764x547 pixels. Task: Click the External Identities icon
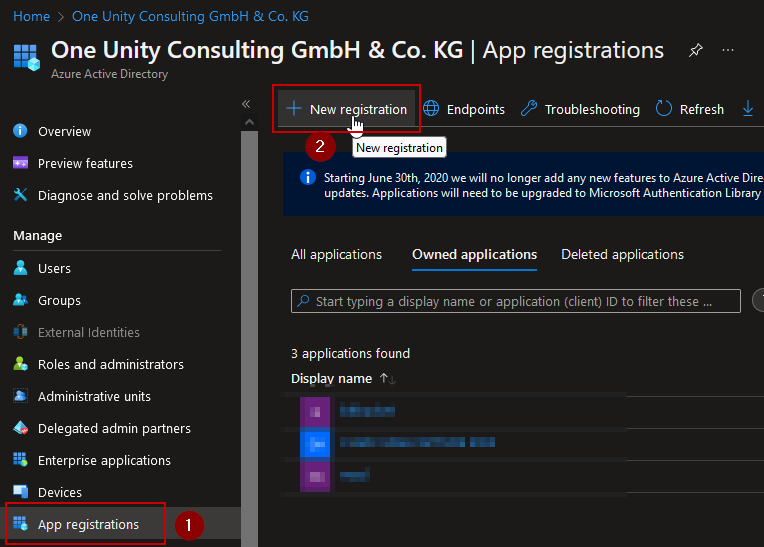[20, 332]
